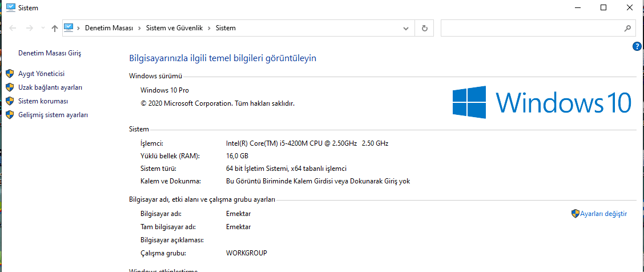Image resolution: width=644 pixels, height=272 pixels.
Task: Click Ayarları değiştir link
Action: coord(603,214)
